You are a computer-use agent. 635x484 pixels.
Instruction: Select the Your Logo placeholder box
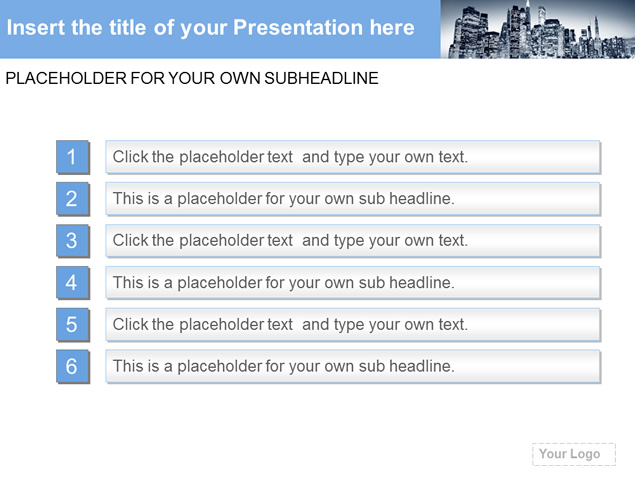point(574,454)
